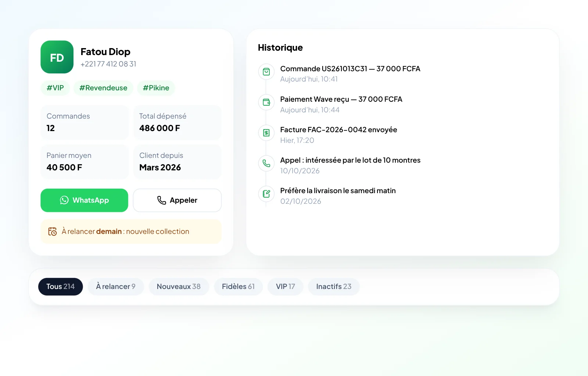Open entry Commande US261013C31 — 37 000 FCFA

click(350, 69)
